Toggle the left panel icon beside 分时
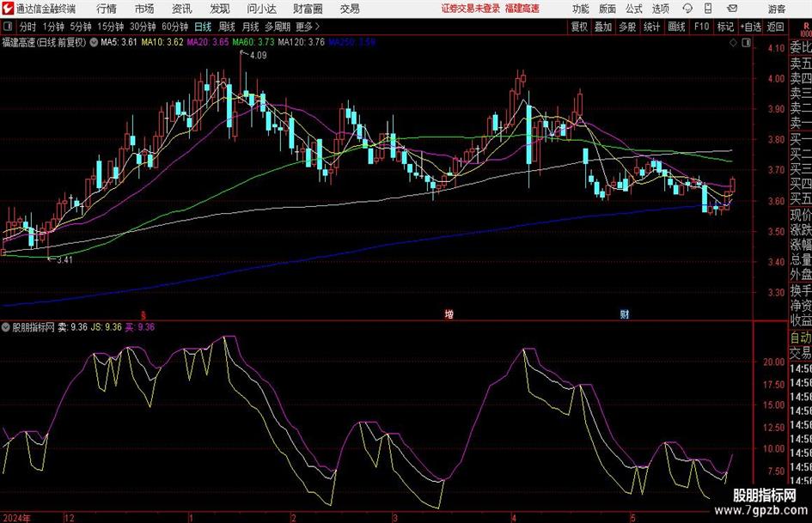Screen dimensions: 812x523 tap(7, 27)
